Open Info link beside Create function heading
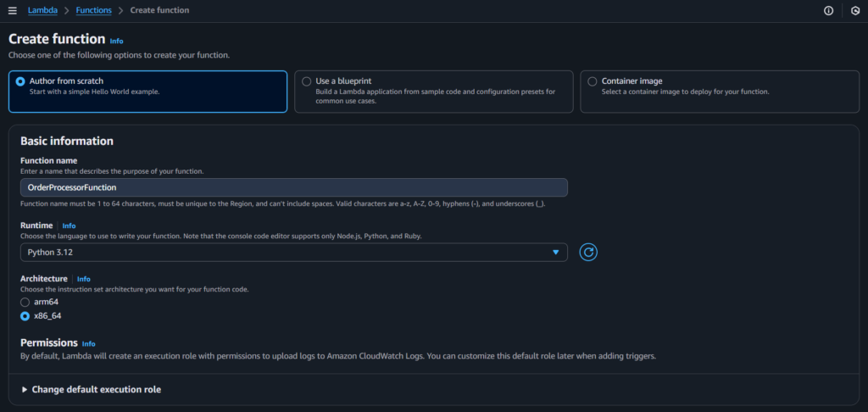Screen dimensions: 868x412 pyautogui.click(x=116, y=41)
